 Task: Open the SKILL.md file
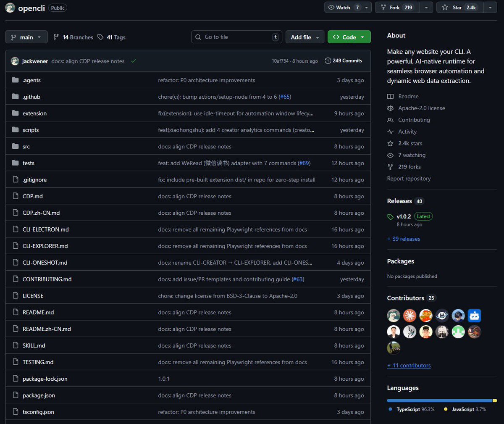pyautogui.click(x=34, y=345)
